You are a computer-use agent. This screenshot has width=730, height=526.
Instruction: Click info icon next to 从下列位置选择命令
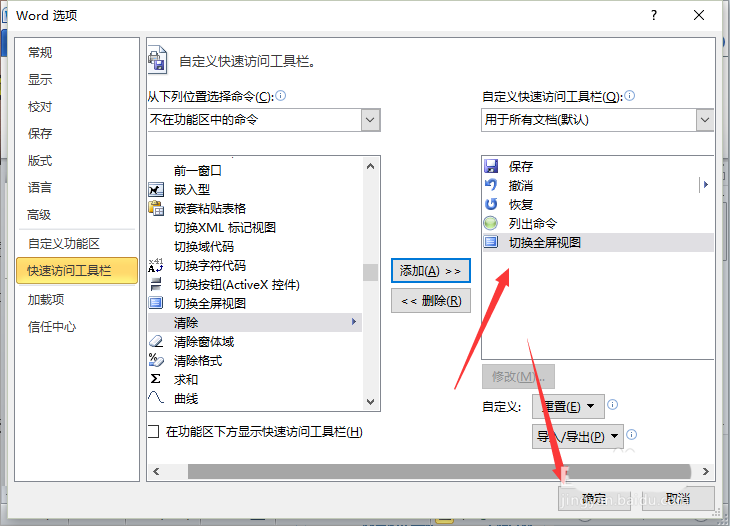[x=281, y=95]
